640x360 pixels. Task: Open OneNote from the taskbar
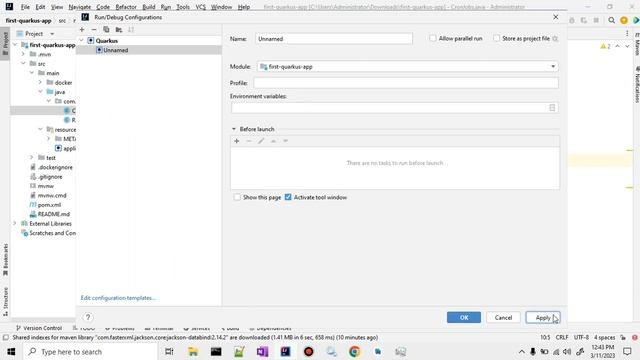click(262, 351)
